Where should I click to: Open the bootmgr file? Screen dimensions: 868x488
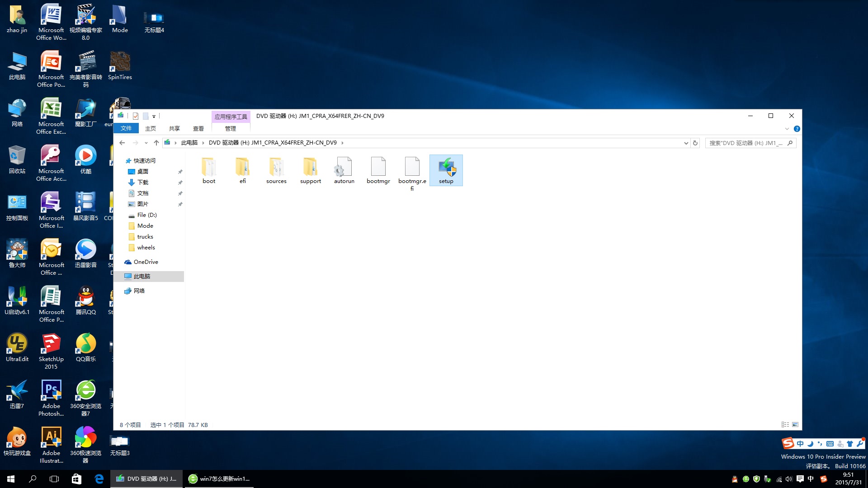click(x=378, y=170)
